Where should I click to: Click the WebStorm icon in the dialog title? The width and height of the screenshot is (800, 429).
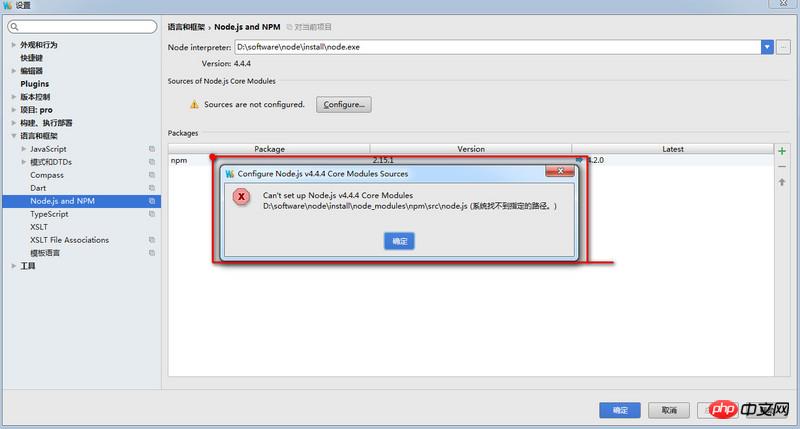(x=230, y=174)
